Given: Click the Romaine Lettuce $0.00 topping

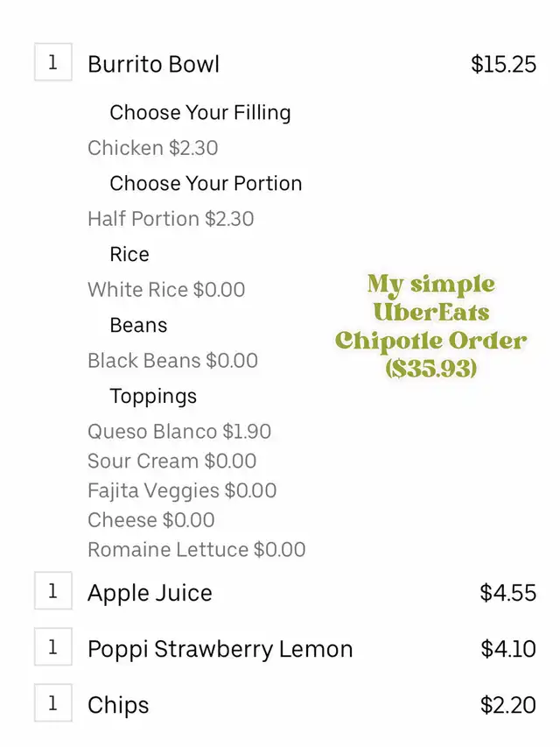Looking at the screenshot, I should (x=196, y=550).
